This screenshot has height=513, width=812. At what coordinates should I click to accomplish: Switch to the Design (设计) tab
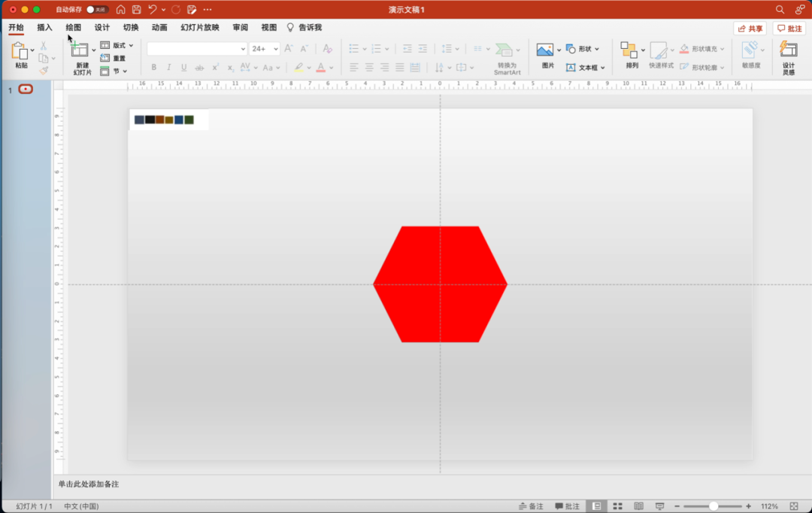click(102, 28)
